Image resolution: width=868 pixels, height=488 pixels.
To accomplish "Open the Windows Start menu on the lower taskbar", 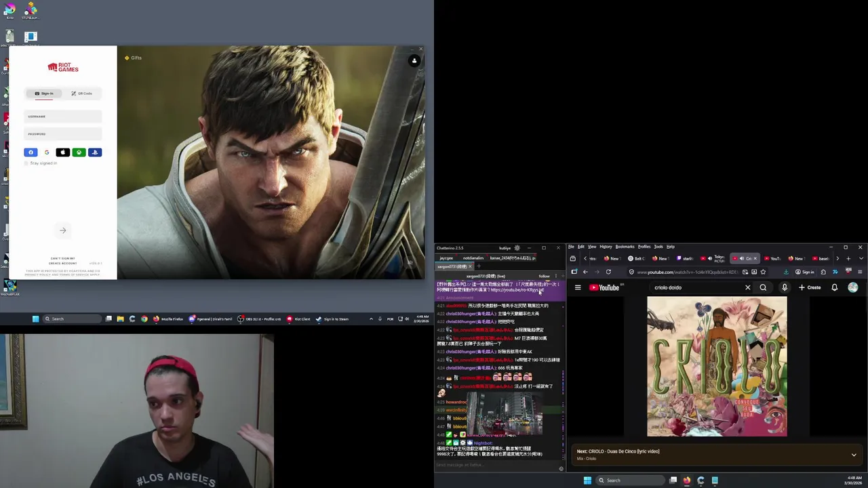I will [587, 481].
